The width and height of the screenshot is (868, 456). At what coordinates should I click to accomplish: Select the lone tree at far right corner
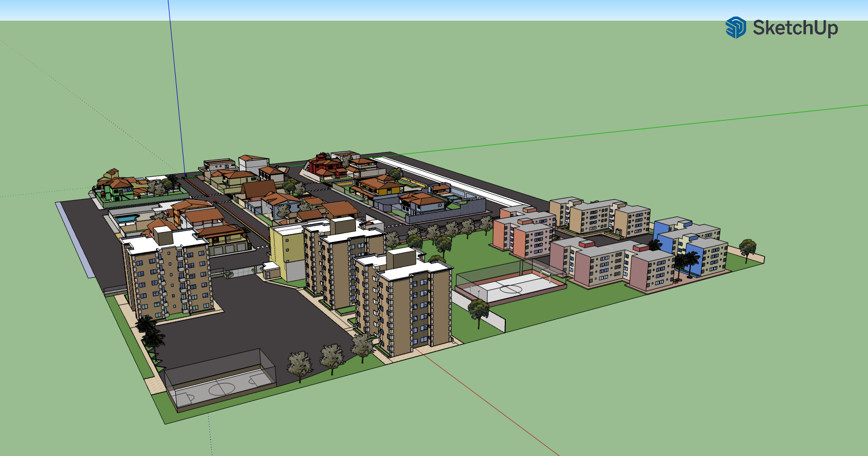(747, 249)
